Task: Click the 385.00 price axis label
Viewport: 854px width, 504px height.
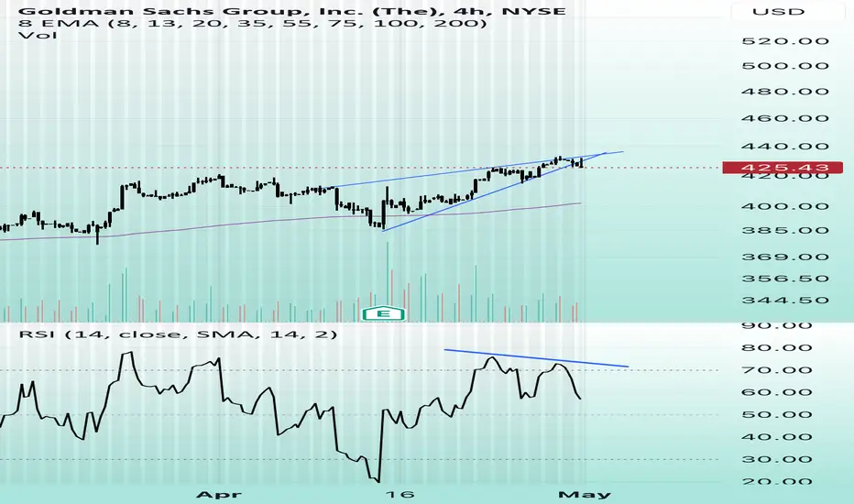Action: click(x=785, y=230)
